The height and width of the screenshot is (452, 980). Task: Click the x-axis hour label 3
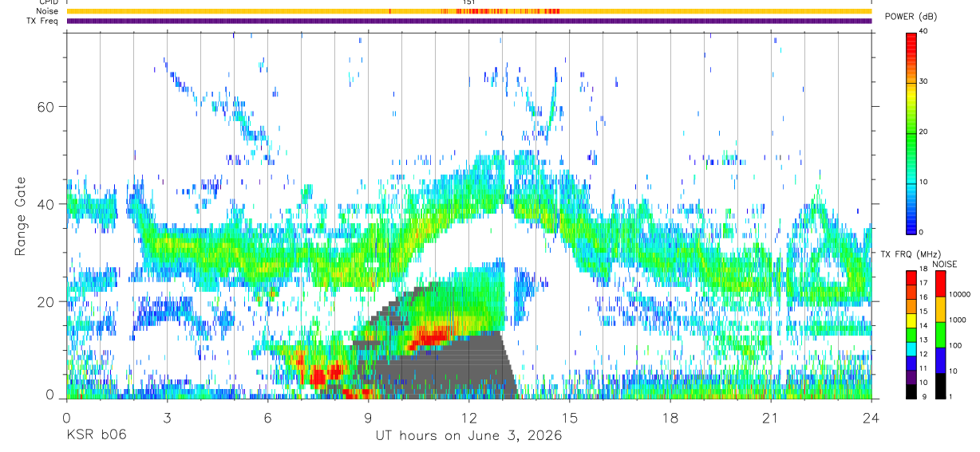pos(167,418)
